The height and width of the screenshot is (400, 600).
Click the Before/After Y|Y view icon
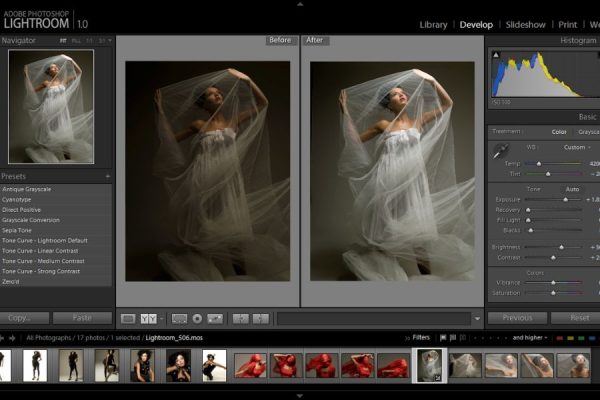pyautogui.click(x=149, y=318)
